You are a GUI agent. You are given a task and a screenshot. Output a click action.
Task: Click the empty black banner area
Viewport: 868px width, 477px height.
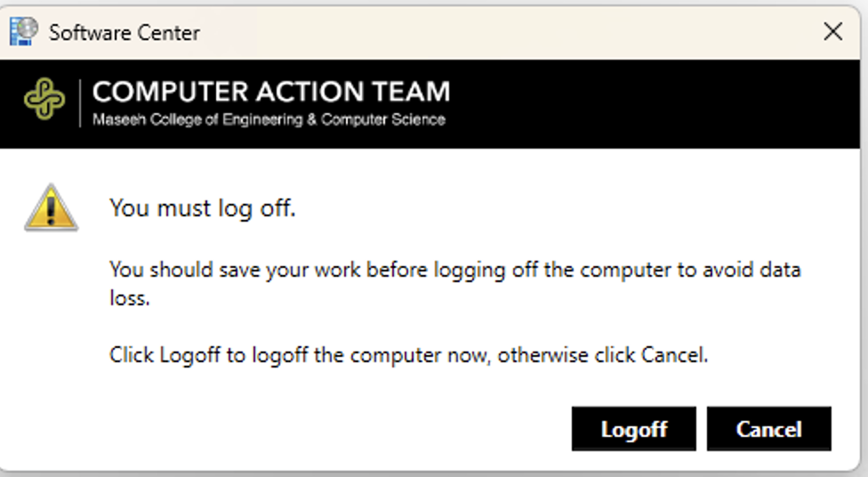(653, 104)
